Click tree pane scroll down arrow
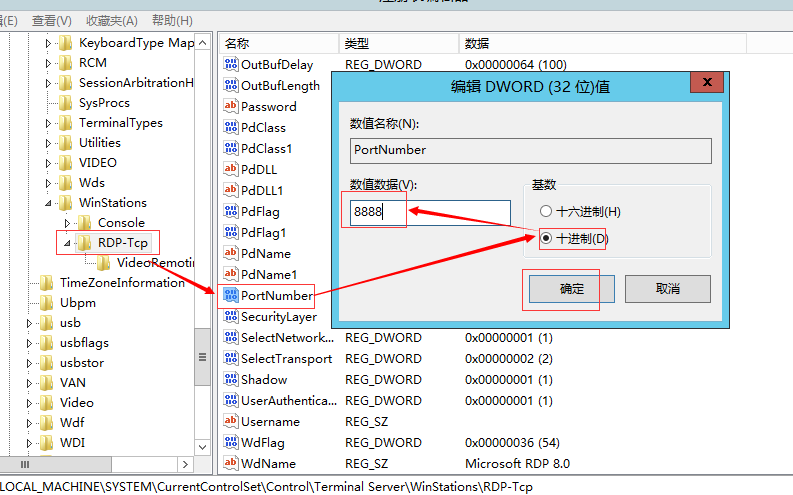 click(x=202, y=447)
